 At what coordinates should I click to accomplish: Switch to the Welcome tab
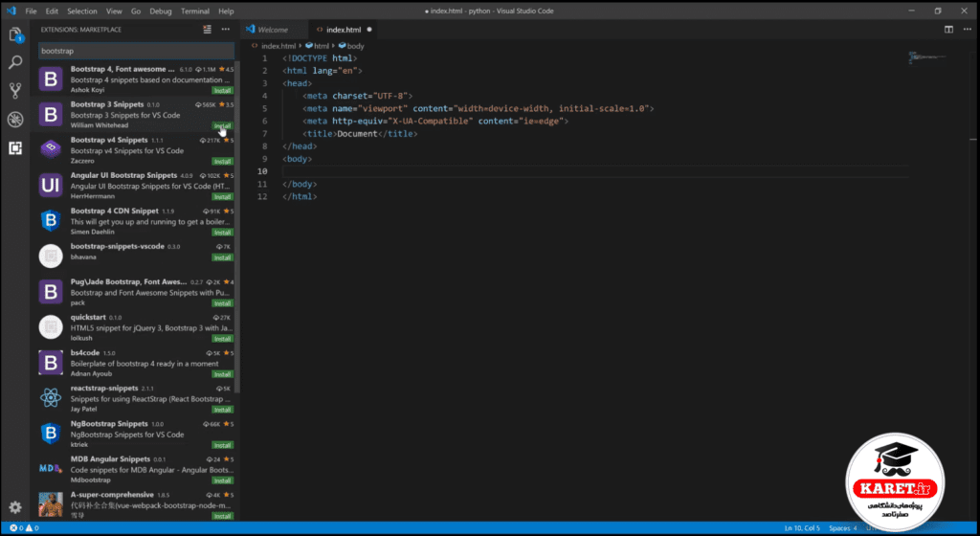[x=273, y=30]
